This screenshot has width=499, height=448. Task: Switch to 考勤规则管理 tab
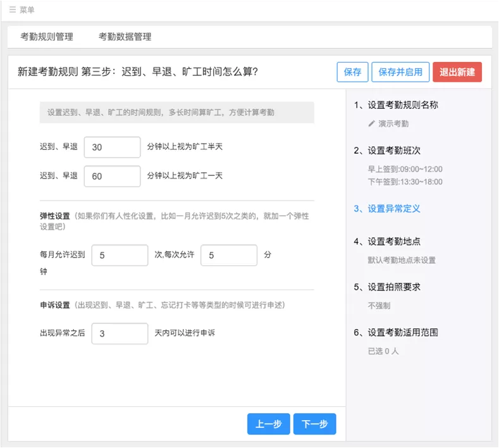pos(47,37)
